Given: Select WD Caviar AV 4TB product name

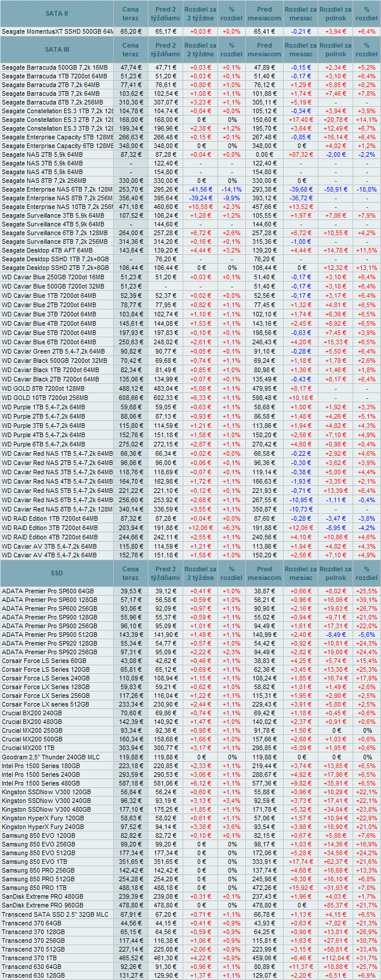Looking at the screenshot, I should pos(49,555).
